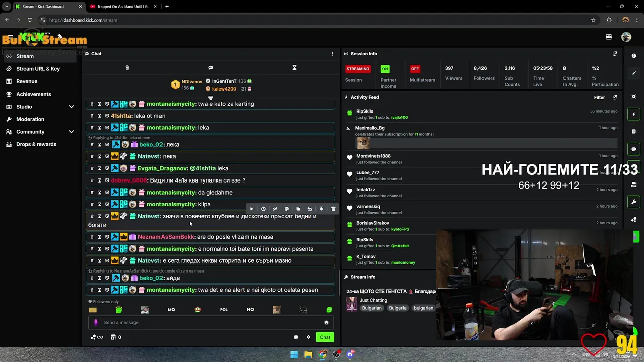Image resolution: width=644 pixels, height=362 pixels.
Task: Click the focus frame icon in right sidebar
Action: (x=634, y=97)
